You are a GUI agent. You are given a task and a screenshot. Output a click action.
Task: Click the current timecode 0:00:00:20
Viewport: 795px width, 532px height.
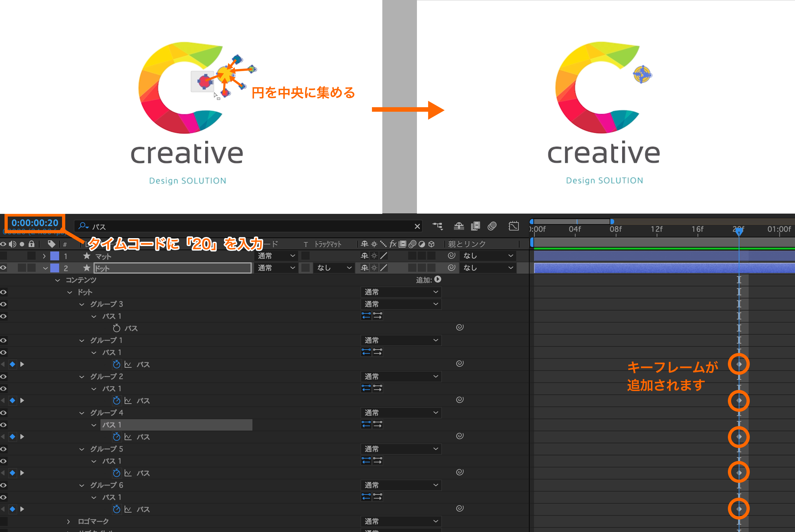click(x=35, y=223)
